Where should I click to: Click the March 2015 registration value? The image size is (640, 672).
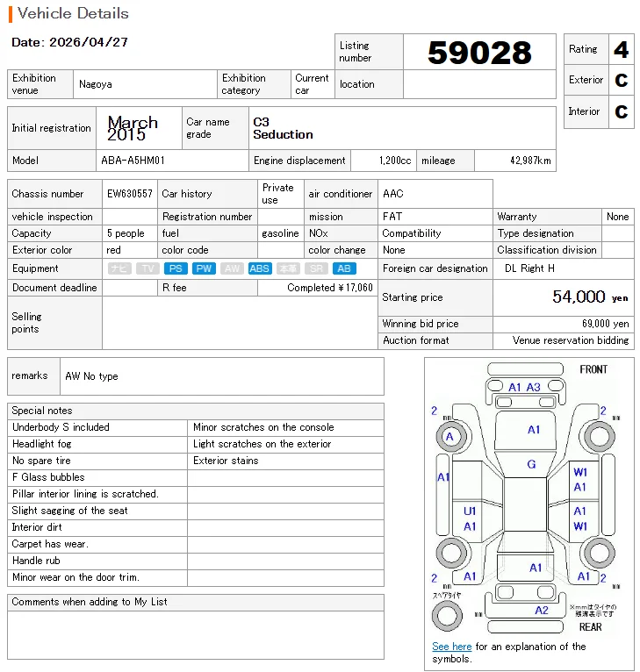point(132,128)
